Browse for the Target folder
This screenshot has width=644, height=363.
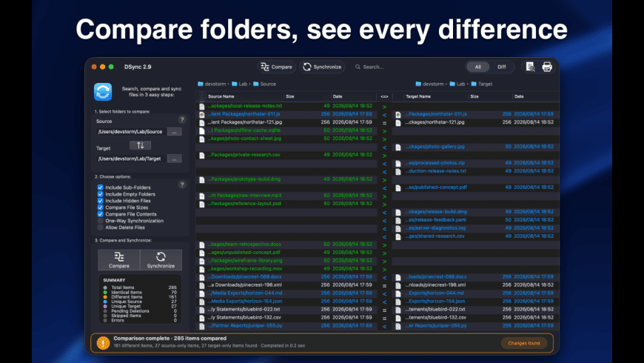175,159
